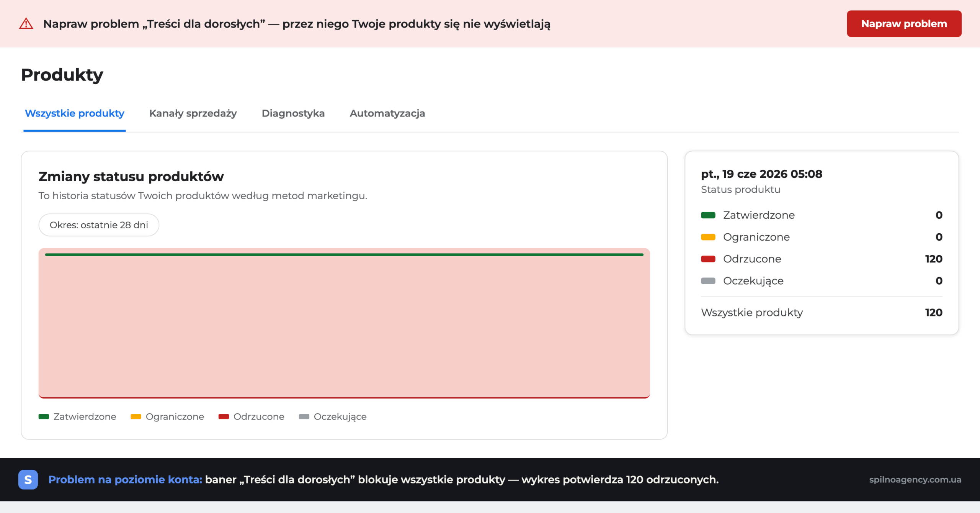The image size is (980, 513).
Task: Click the blue S logo icon
Action: 28,479
